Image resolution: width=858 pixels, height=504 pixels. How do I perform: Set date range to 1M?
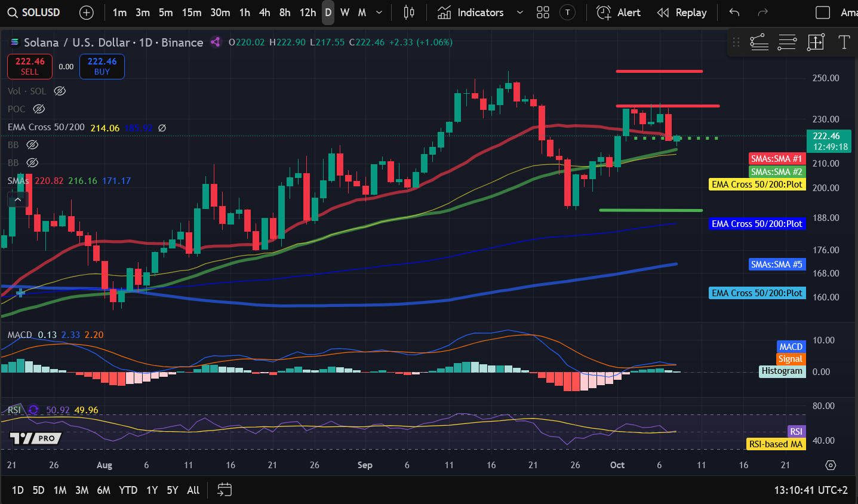[60, 490]
